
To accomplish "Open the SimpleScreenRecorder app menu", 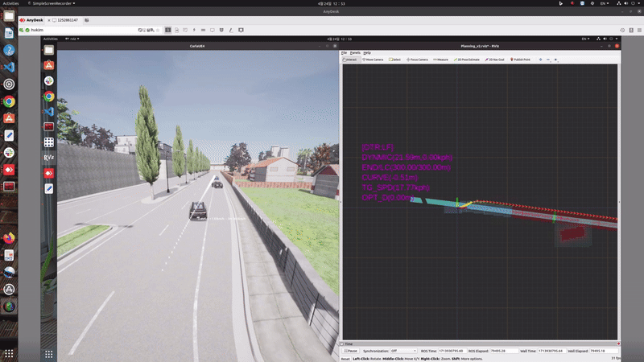I will 52,3.
